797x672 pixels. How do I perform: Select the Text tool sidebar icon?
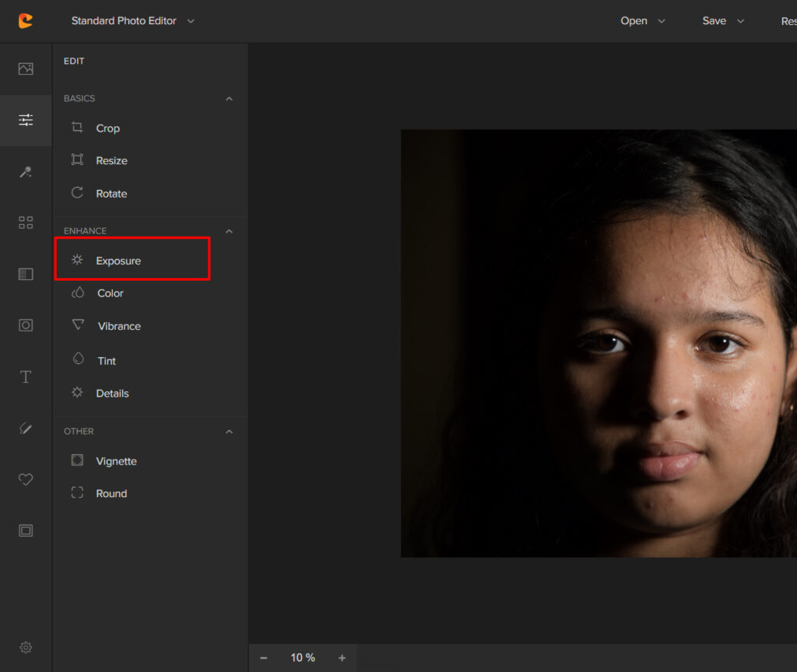coord(26,377)
